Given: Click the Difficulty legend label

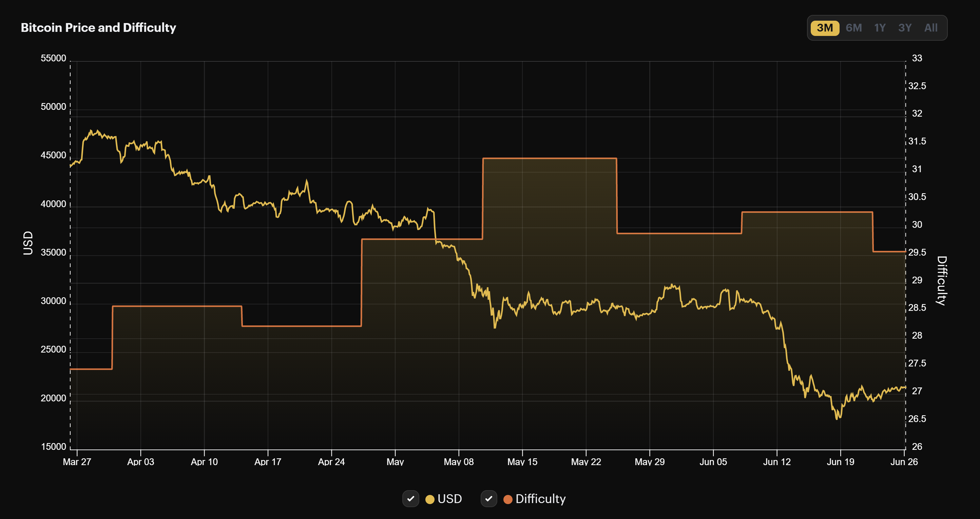Looking at the screenshot, I should tap(541, 498).
